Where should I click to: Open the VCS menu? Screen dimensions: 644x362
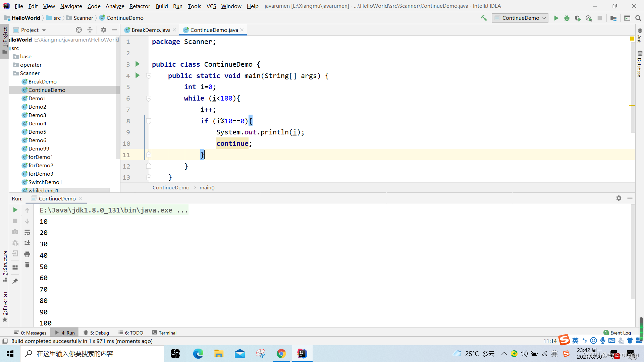point(211,6)
